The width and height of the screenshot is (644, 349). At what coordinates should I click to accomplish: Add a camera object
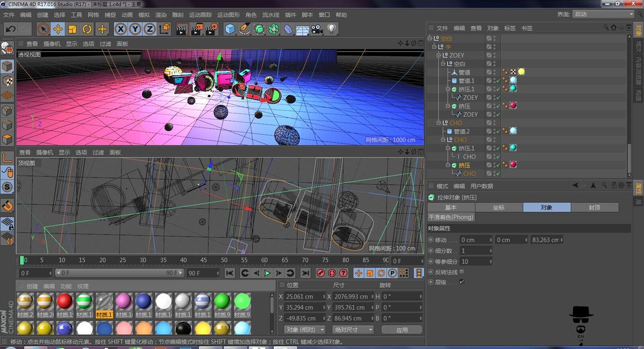click(x=317, y=29)
